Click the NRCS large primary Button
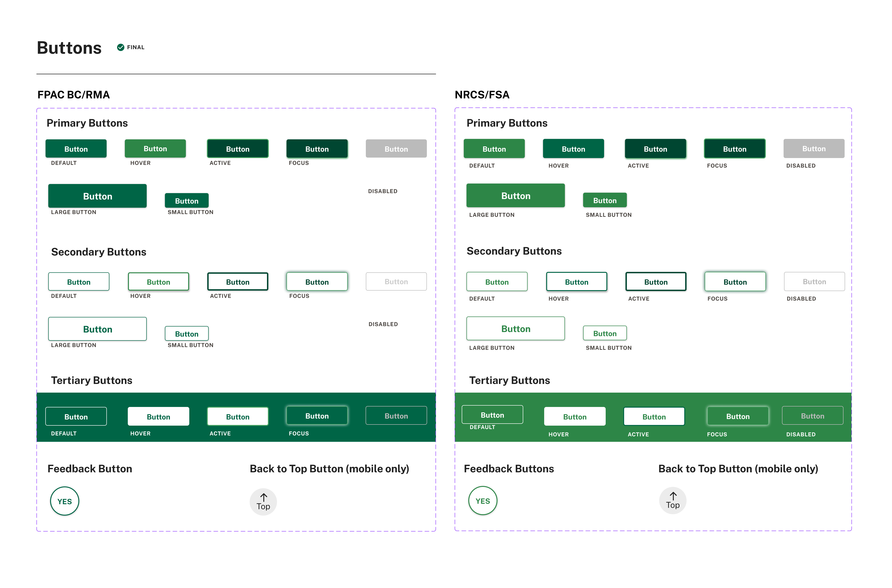 [515, 196]
